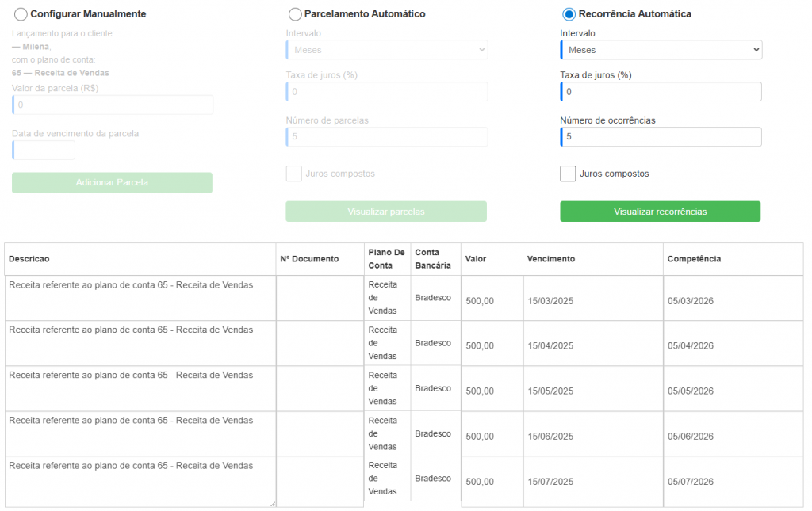Open the Intervalo dropdown under Recorrência Automática
The width and height of the screenshot is (812, 511).
[661, 50]
